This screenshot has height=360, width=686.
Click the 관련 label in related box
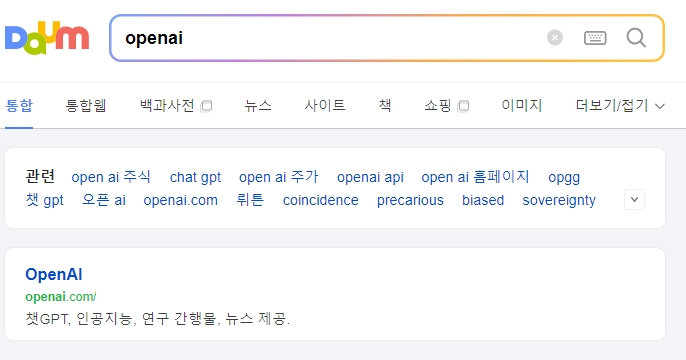point(40,176)
